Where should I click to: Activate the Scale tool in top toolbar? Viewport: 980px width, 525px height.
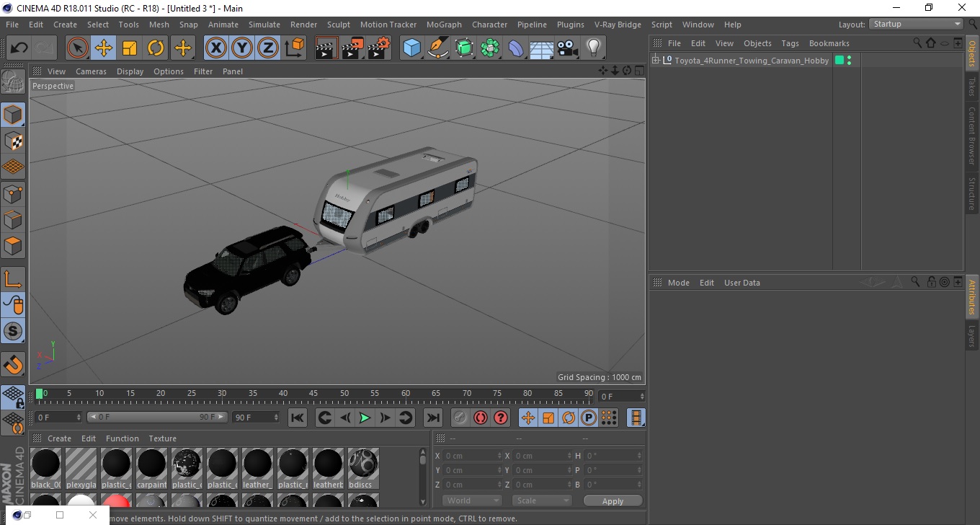coord(130,48)
